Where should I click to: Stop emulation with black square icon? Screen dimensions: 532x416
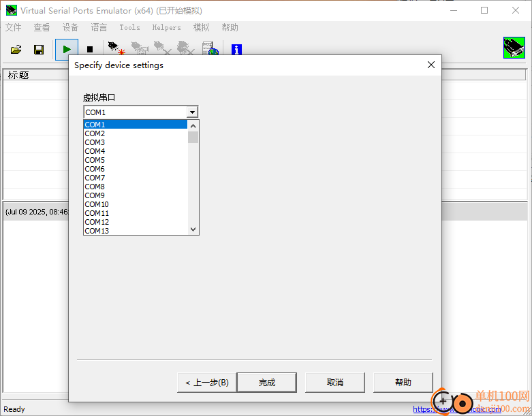[x=89, y=50]
